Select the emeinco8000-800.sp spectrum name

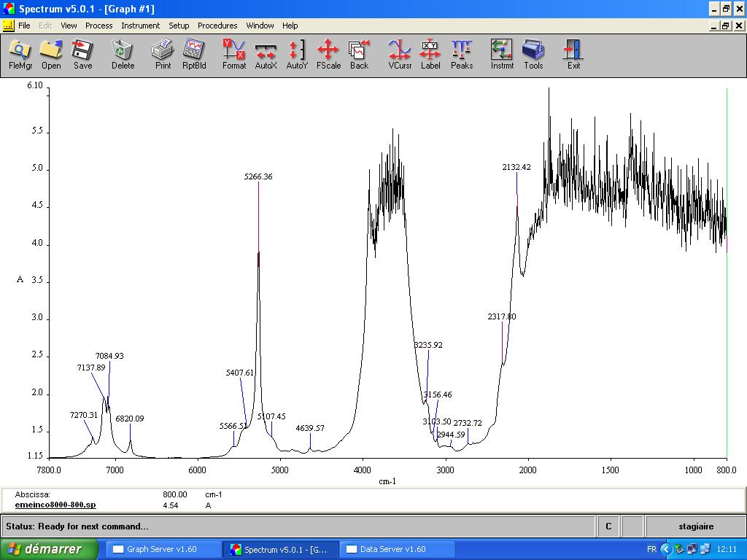click(55, 505)
